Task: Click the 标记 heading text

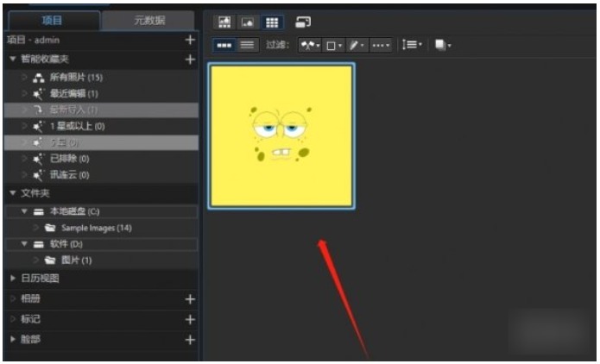Action: [x=30, y=319]
